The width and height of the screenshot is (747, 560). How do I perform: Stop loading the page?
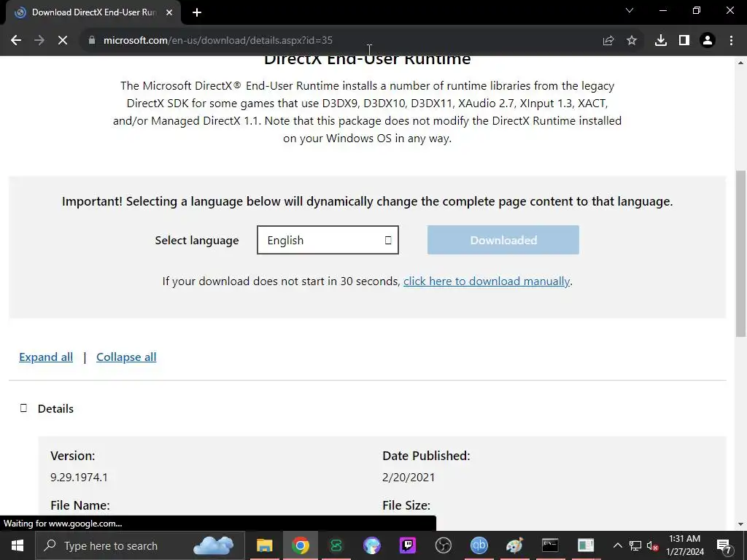pyautogui.click(x=63, y=41)
